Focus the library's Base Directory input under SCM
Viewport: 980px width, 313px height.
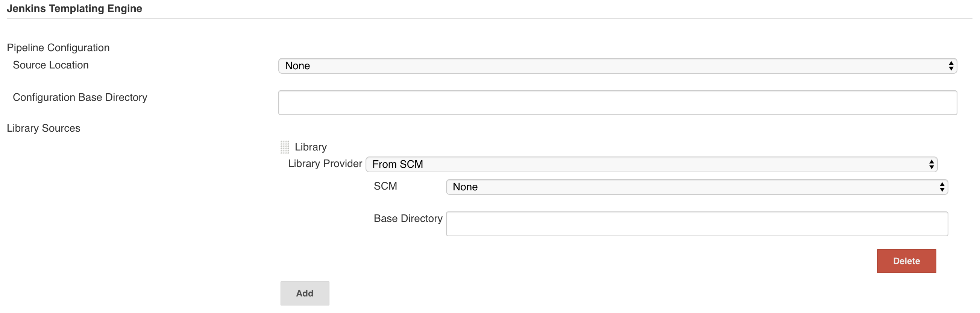point(696,224)
